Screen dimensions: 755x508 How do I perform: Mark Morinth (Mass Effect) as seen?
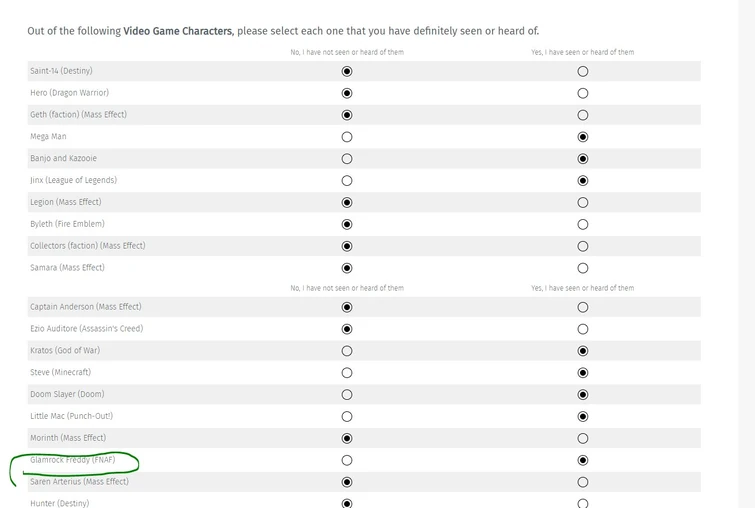(583, 438)
